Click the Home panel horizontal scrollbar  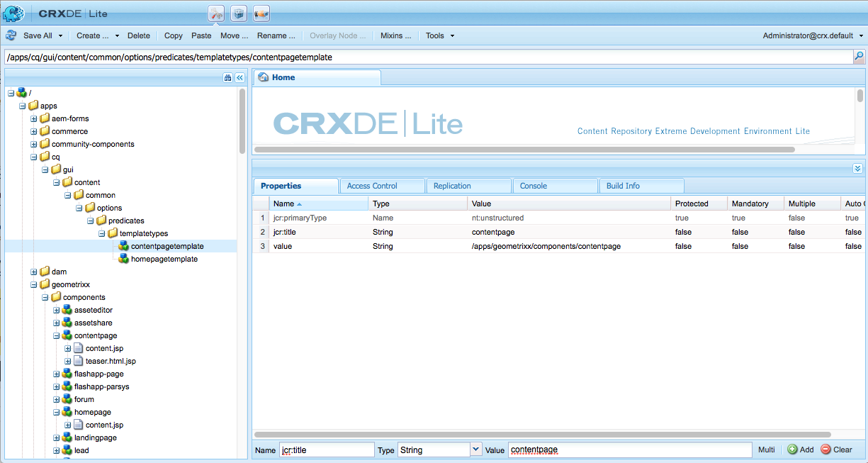coord(524,150)
